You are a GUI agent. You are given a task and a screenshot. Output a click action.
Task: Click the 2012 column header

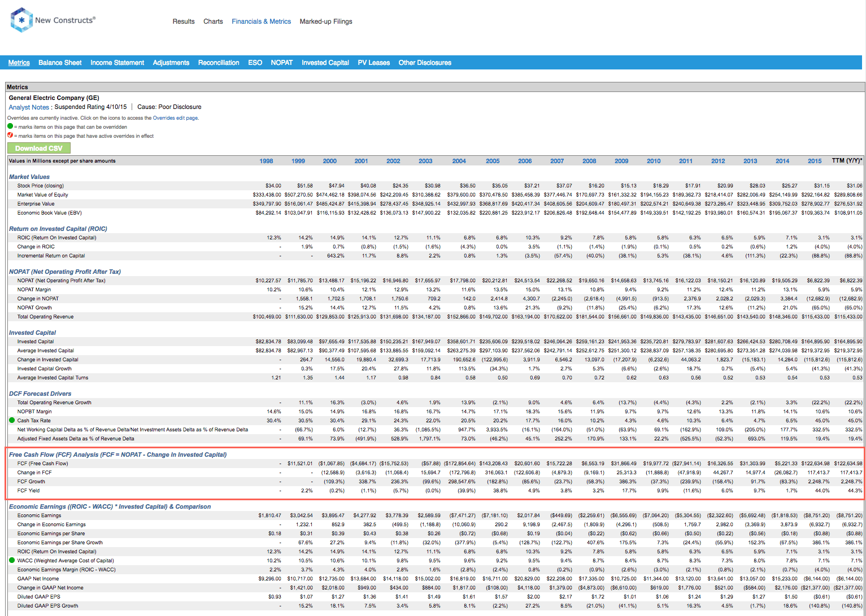(x=718, y=161)
